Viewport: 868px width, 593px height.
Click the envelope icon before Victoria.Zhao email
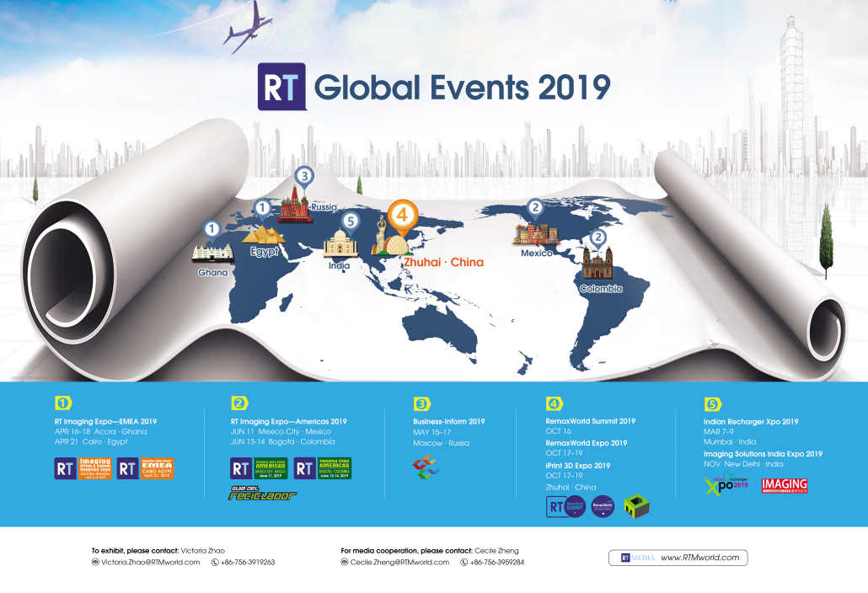point(95,562)
